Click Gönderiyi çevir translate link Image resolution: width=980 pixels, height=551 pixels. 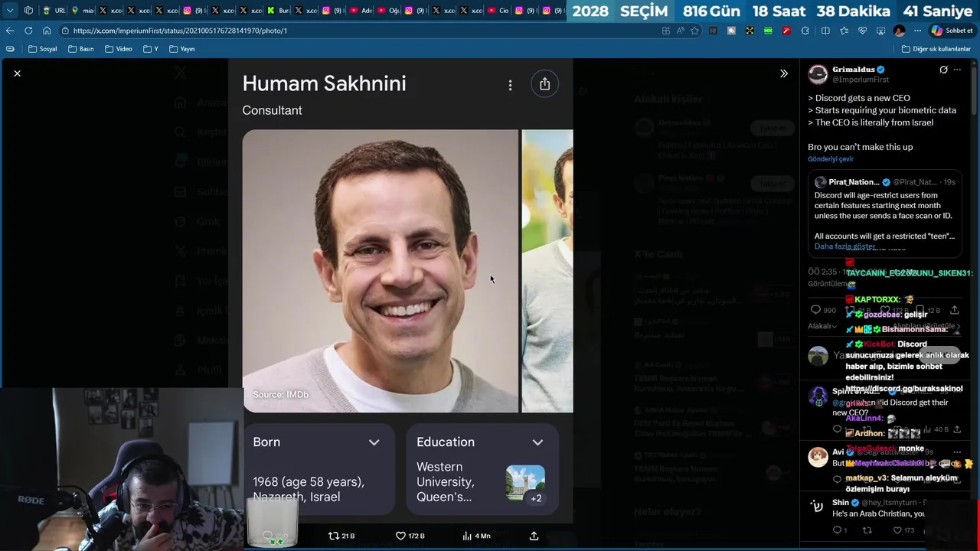click(831, 159)
